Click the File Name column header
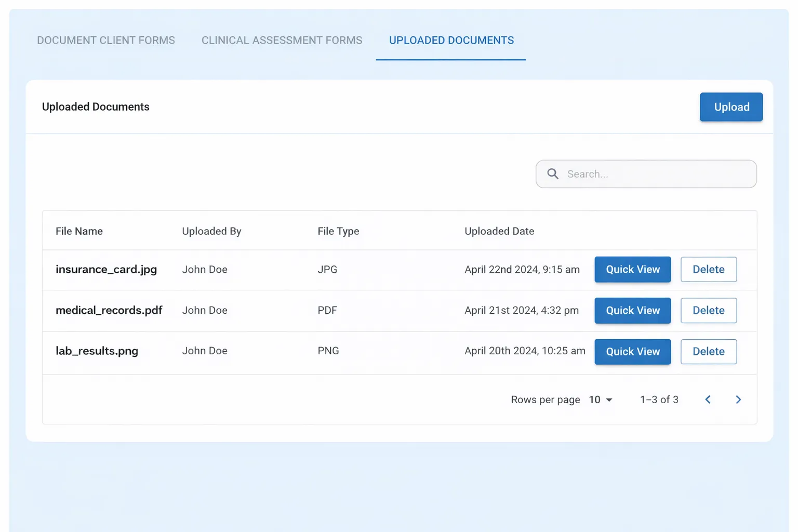 click(x=79, y=231)
